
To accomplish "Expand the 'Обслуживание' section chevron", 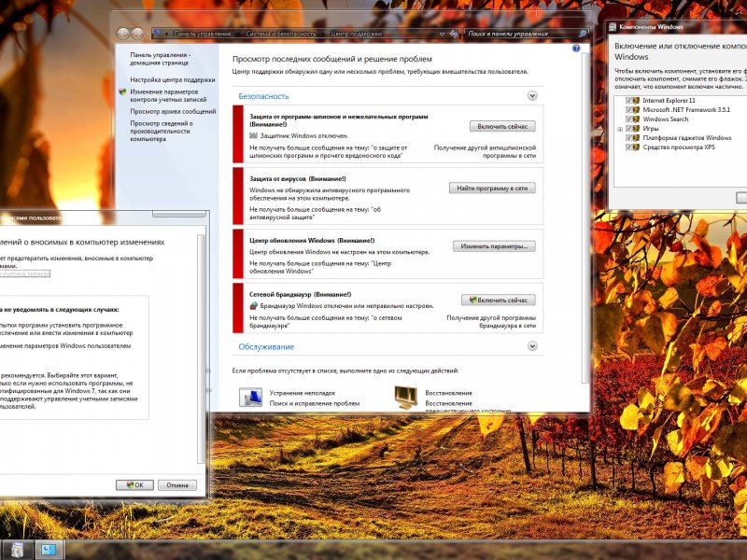I will [532, 346].
